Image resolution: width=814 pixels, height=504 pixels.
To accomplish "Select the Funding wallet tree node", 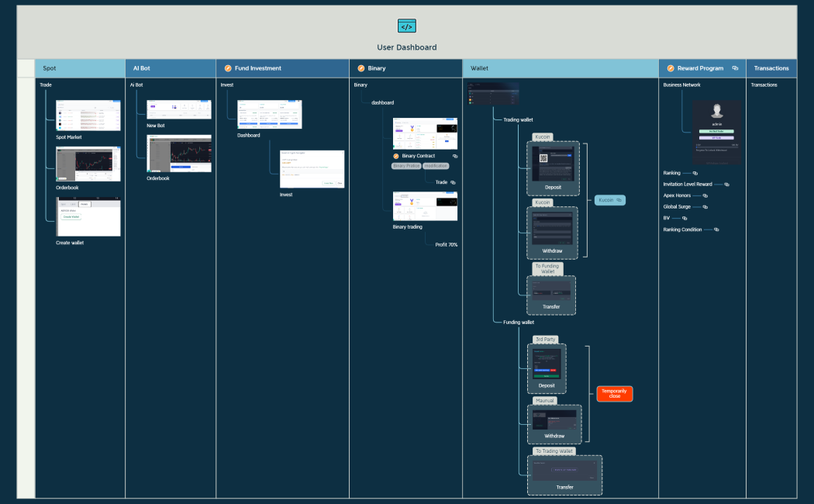I will [518, 322].
